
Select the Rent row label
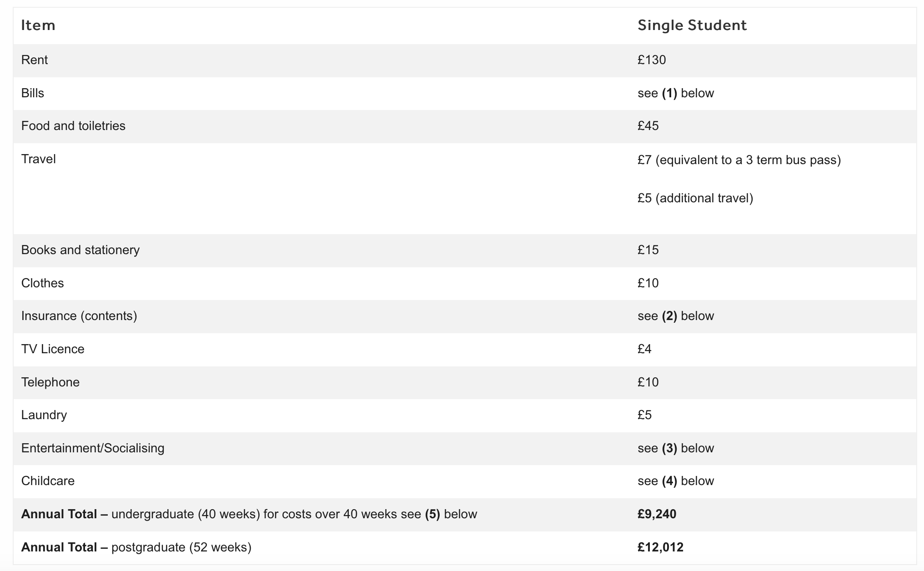pos(34,60)
